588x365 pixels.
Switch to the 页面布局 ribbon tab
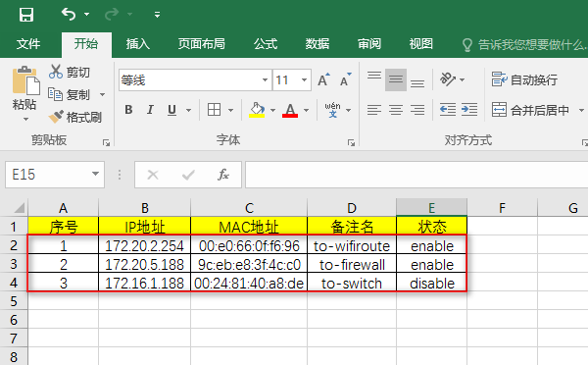point(201,44)
